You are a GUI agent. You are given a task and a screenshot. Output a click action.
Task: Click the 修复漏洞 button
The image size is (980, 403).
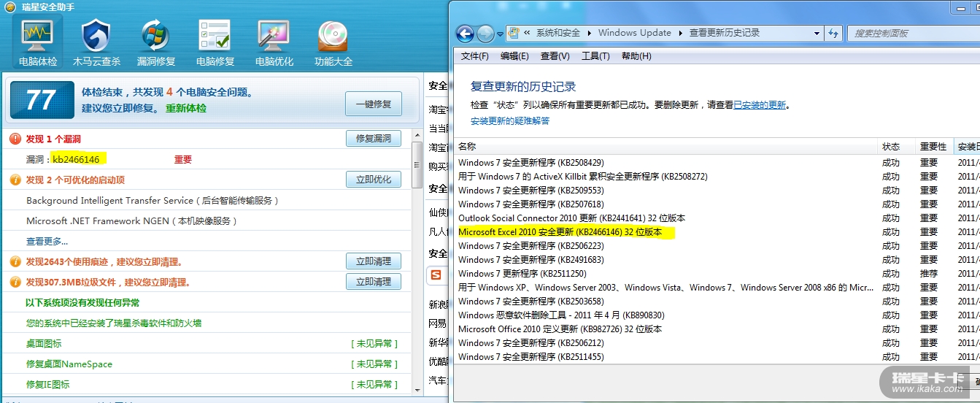pyautogui.click(x=374, y=139)
